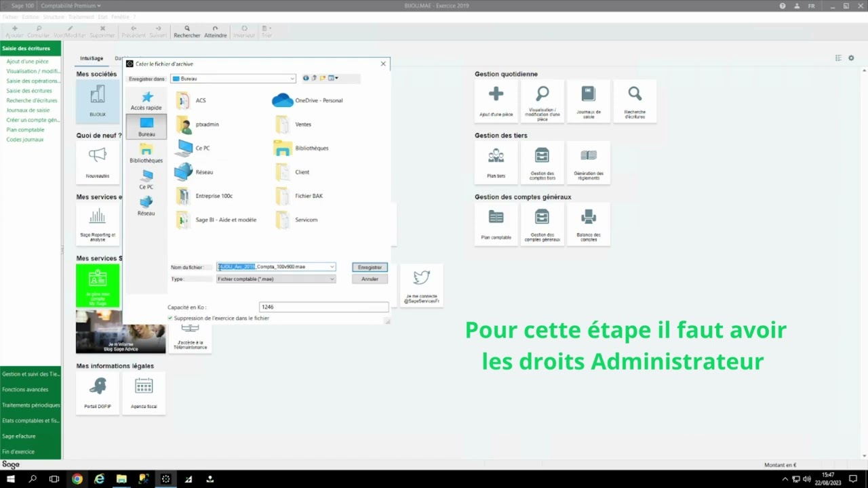Open the Fichier menu
This screenshot has width=868, height=488.
click(9, 16)
